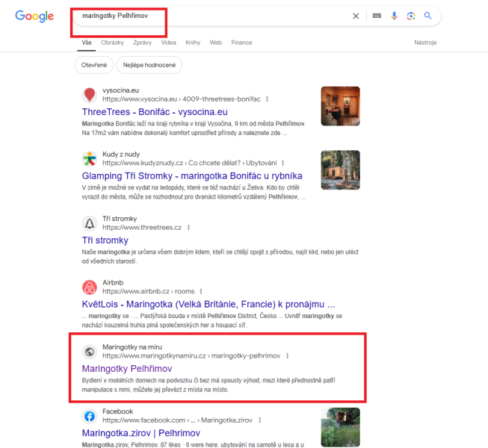This screenshot has width=488, height=448.
Task: Open the Maringotky Pelhřimov result link
Action: point(127,369)
